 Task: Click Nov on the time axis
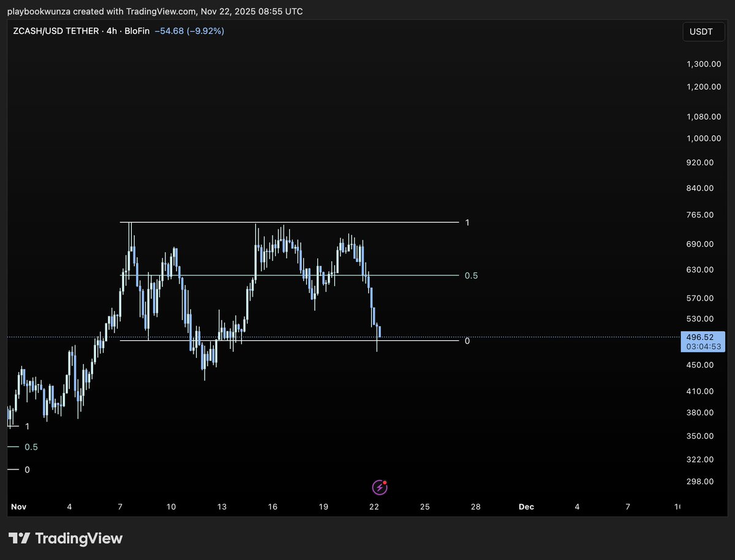pos(18,507)
